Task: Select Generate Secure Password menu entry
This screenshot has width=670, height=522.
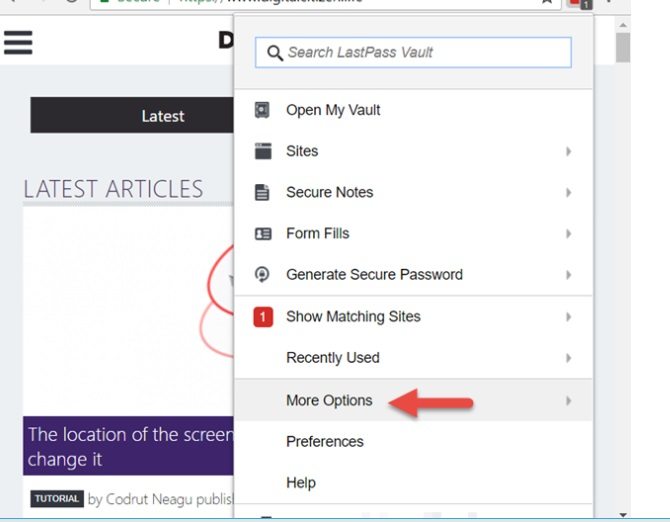Action: (x=413, y=274)
